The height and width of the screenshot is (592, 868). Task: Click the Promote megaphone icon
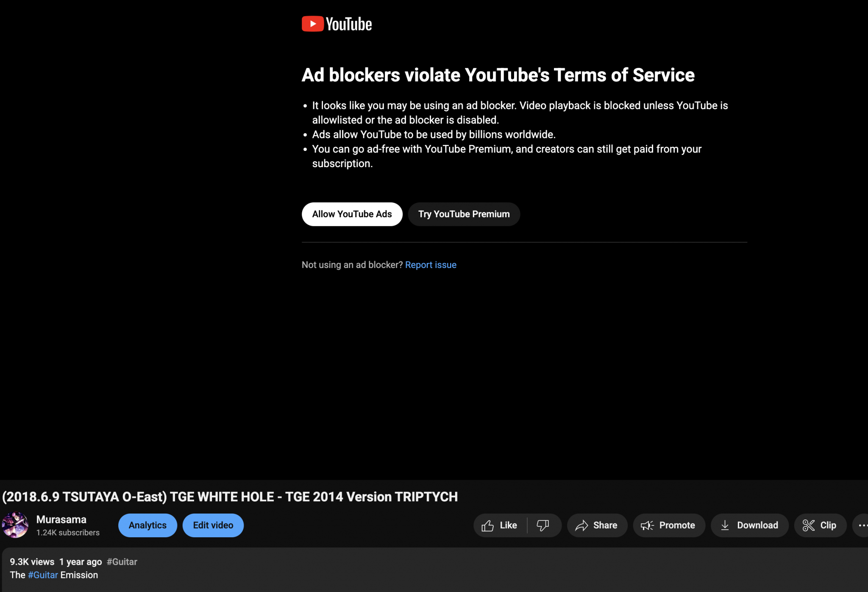(x=647, y=525)
